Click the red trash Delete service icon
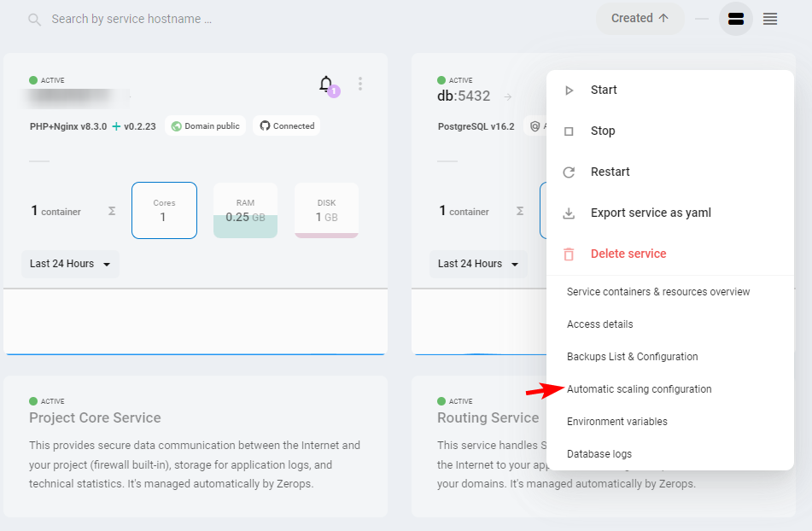Viewport: 812px width, 531px height. pyautogui.click(x=569, y=254)
